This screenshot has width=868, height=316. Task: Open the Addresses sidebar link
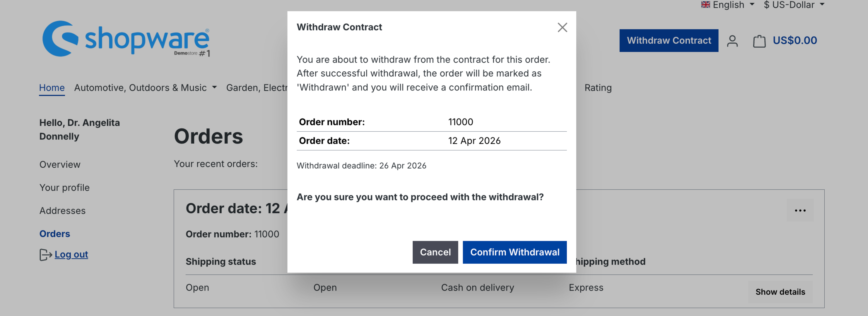point(62,211)
